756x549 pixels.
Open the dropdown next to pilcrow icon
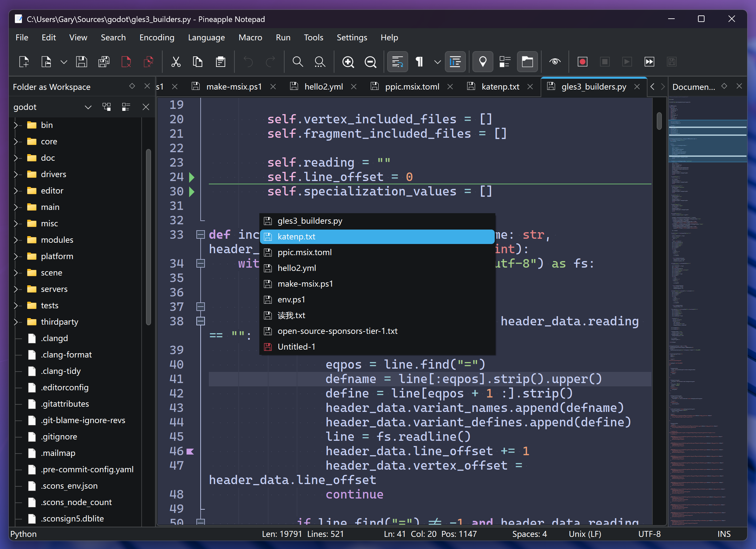point(438,62)
